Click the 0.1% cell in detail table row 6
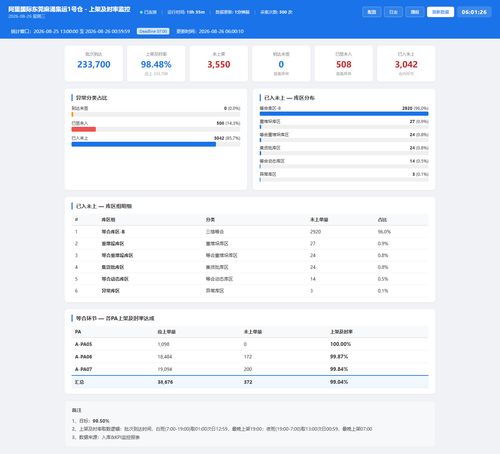This screenshot has width=500, height=454. 383,291
